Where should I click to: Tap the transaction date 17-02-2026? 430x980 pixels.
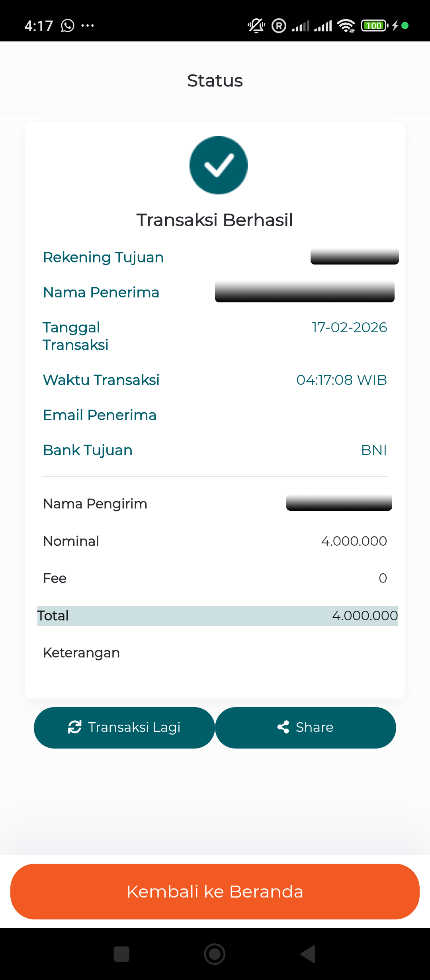349,327
